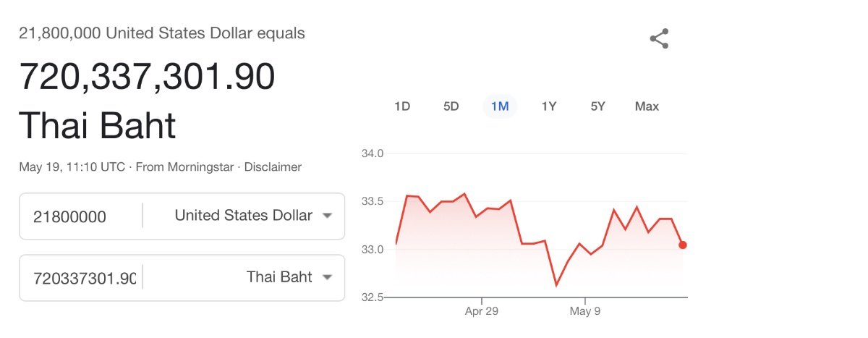This screenshot has width=868, height=338.
Task: Click the May 9 date marker on chart axis
Action: [x=585, y=312]
